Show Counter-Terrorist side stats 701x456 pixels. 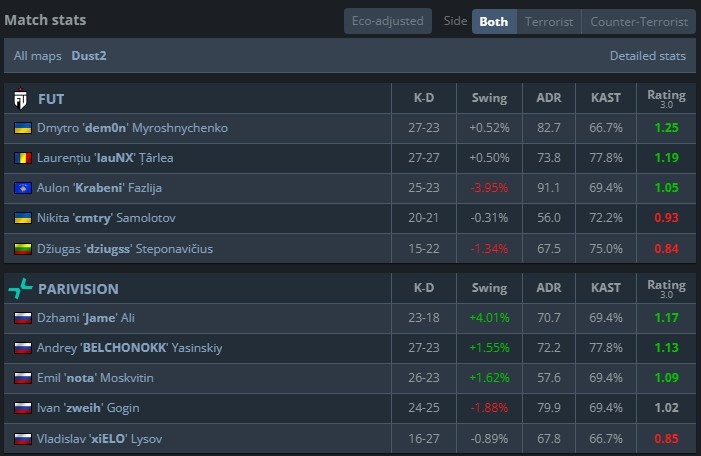[x=638, y=21]
